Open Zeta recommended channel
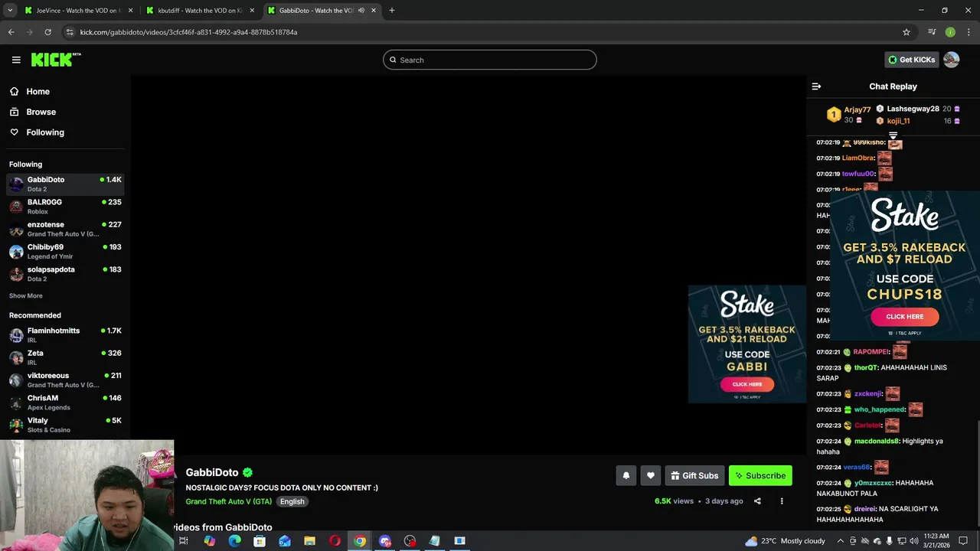 coord(65,357)
